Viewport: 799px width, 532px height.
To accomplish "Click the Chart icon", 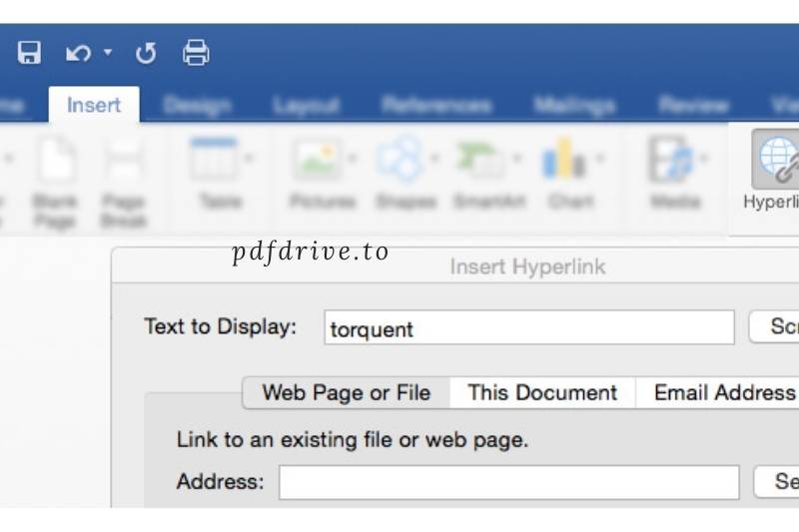I will [563, 159].
